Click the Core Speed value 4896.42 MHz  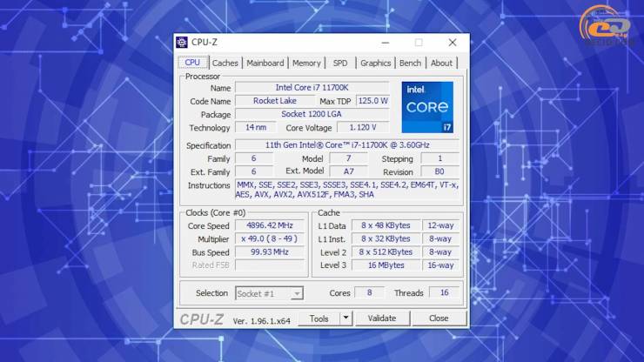[x=270, y=225]
